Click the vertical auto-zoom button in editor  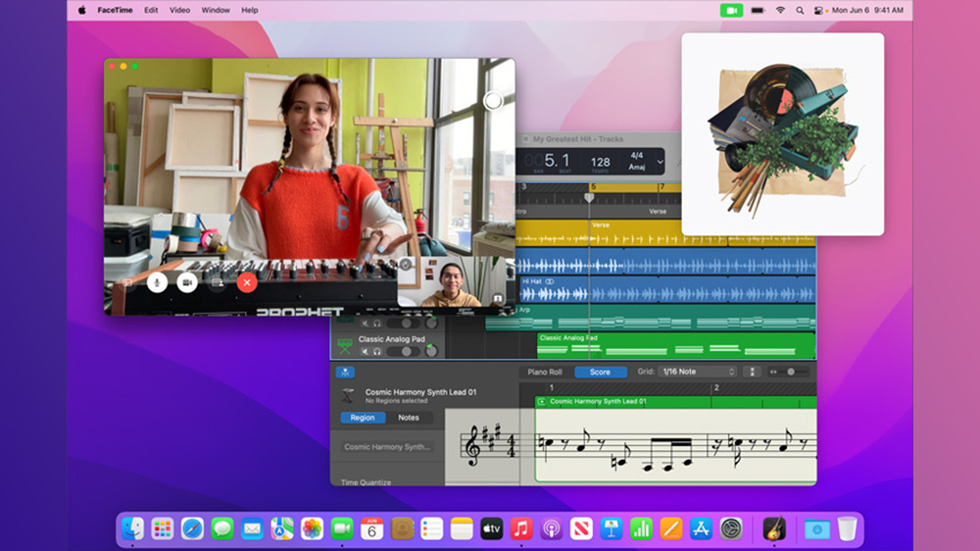pos(752,372)
